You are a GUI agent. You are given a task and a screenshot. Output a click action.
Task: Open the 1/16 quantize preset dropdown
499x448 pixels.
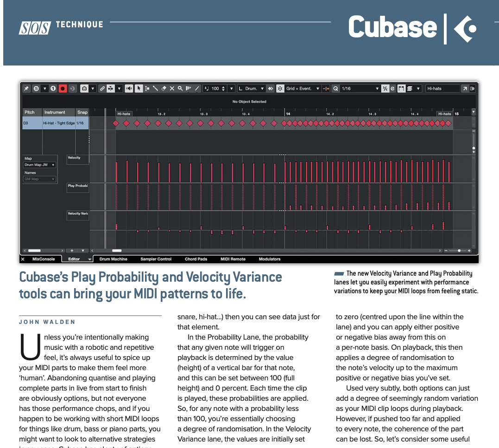[360, 88]
